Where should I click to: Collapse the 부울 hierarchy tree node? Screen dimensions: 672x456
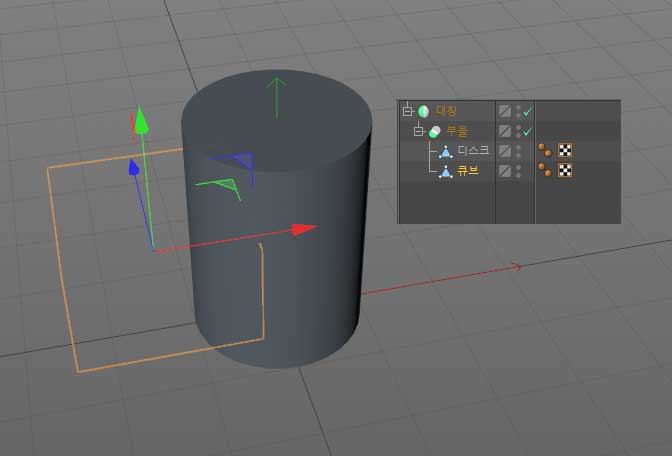418,131
